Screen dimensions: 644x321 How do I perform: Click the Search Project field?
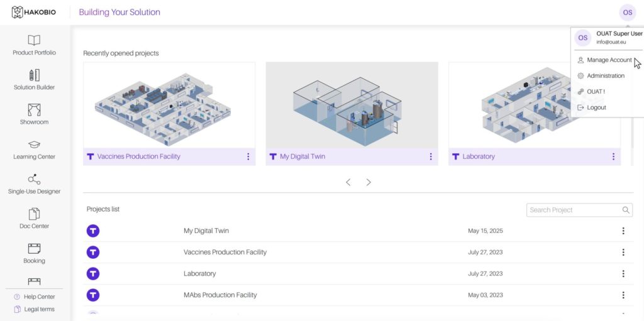[574, 210]
